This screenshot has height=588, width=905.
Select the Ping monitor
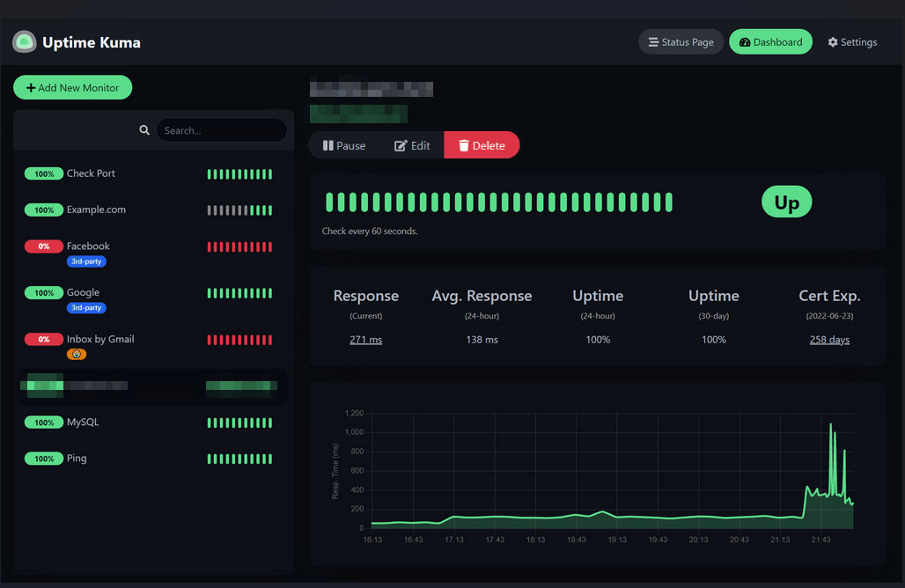(x=153, y=459)
